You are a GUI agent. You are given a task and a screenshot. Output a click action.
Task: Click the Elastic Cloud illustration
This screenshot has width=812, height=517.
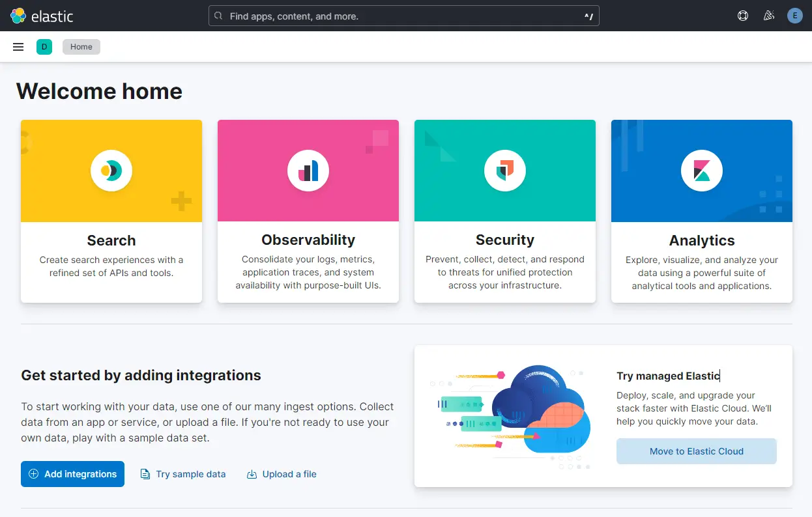[511, 417]
